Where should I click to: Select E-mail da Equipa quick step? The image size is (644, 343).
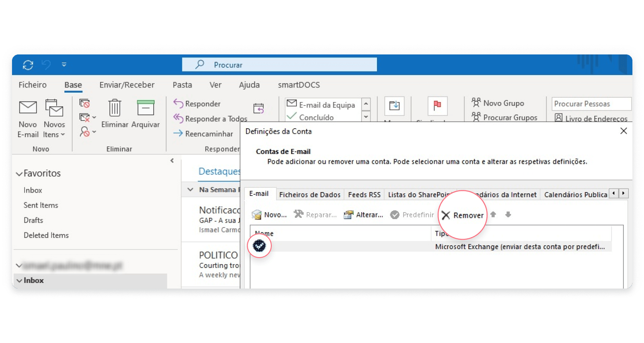[x=321, y=105]
